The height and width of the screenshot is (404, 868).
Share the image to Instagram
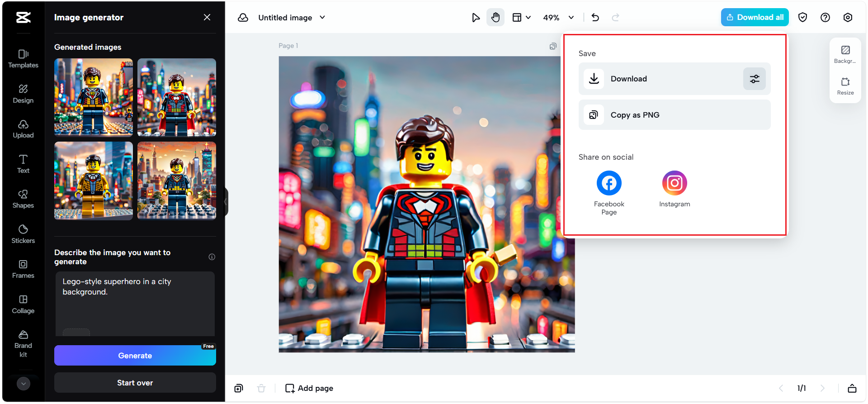point(674,183)
